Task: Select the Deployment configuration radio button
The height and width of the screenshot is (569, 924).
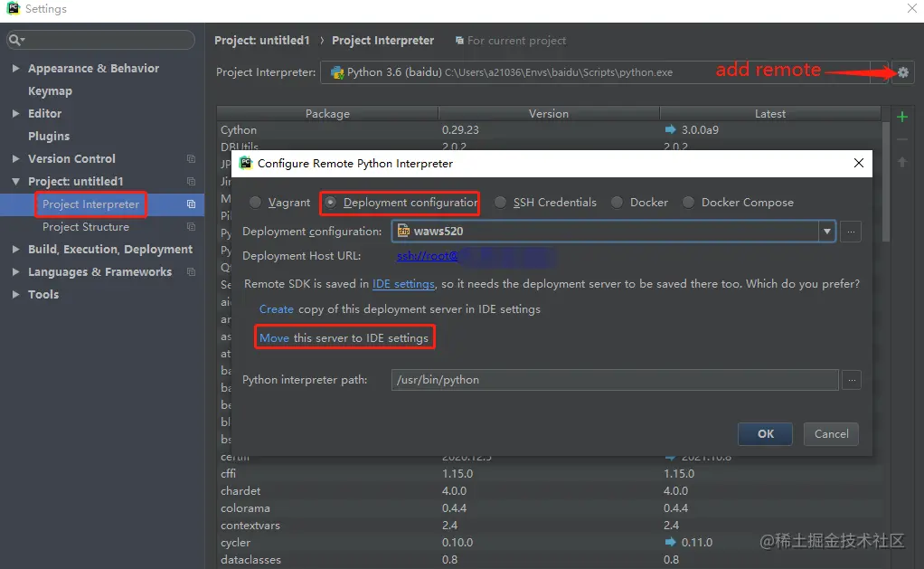Action: (x=331, y=203)
